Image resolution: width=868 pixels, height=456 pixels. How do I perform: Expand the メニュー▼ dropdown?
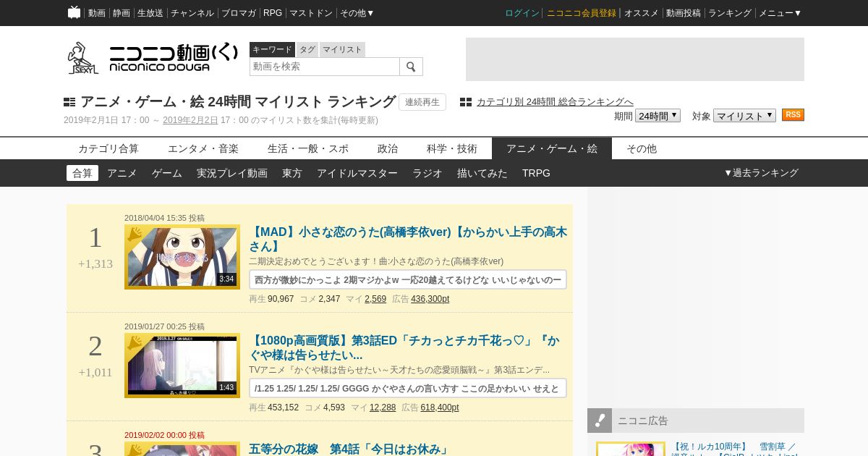tap(780, 13)
